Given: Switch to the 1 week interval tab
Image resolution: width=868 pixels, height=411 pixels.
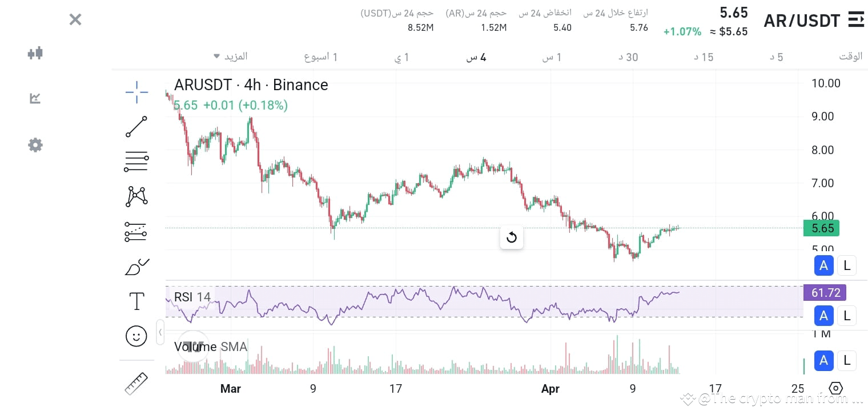Looking at the screenshot, I should point(321,57).
